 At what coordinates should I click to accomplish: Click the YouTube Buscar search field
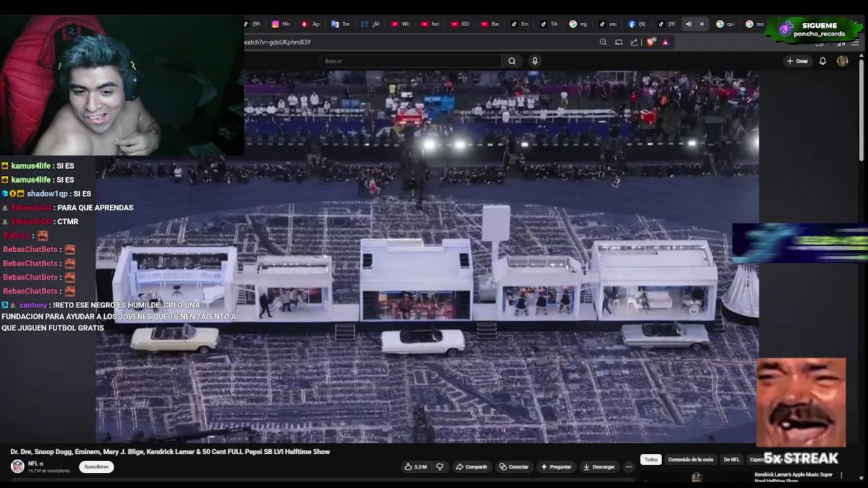tap(410, 61)
